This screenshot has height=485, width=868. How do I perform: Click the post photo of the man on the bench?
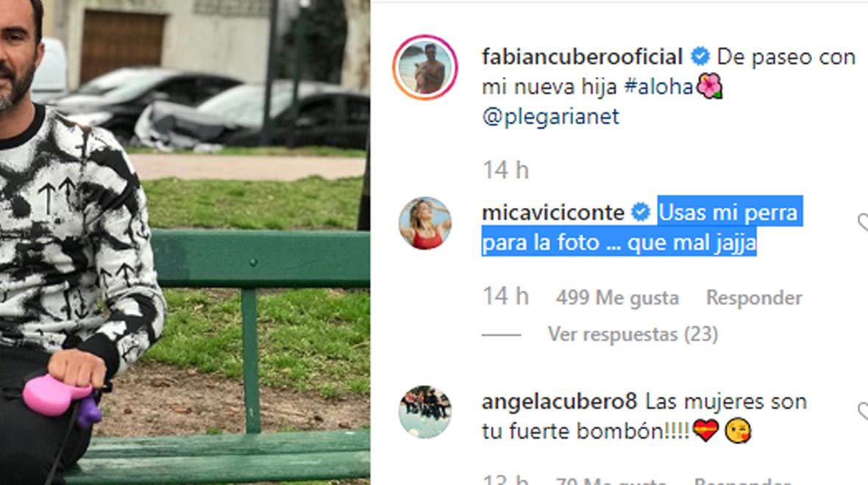185,242
